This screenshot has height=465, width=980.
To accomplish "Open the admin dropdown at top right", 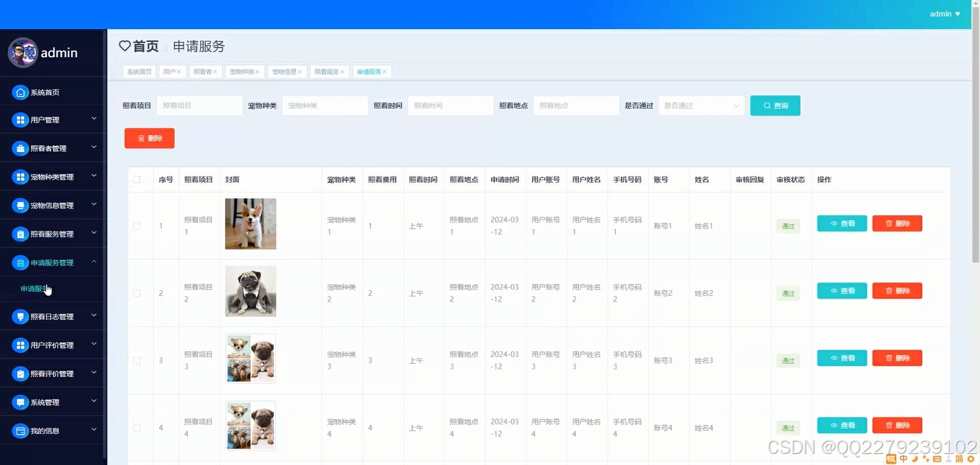I will [944, 13].
